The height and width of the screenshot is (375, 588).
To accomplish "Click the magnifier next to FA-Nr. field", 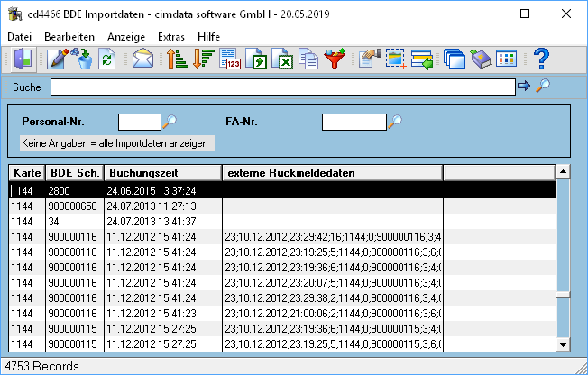I will pos(395,122).
